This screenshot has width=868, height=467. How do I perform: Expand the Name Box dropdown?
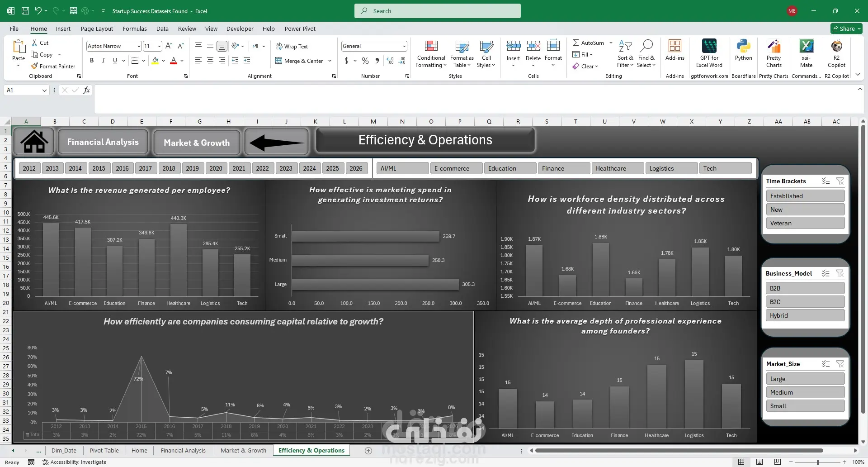[x=44, y=91]
